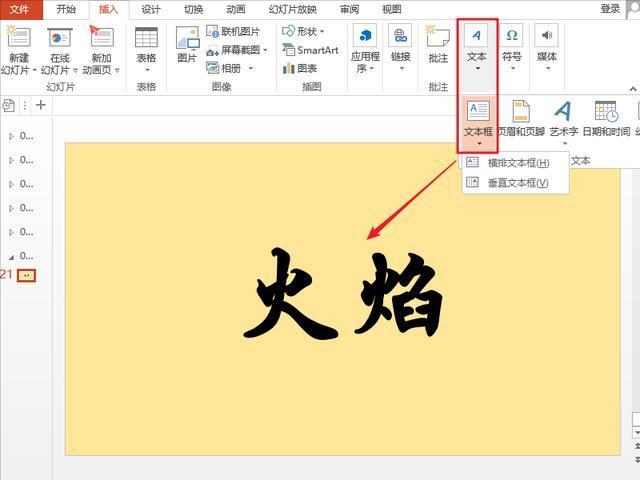This screenshot has height=480, width=640.
Task: Insert a 图表 chart
Action: 300,68
